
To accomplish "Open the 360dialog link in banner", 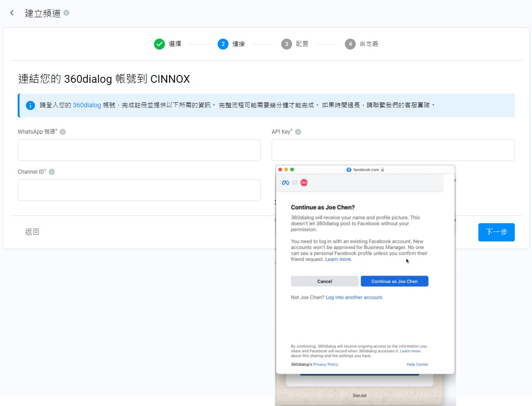I will [x=87, y=105].
